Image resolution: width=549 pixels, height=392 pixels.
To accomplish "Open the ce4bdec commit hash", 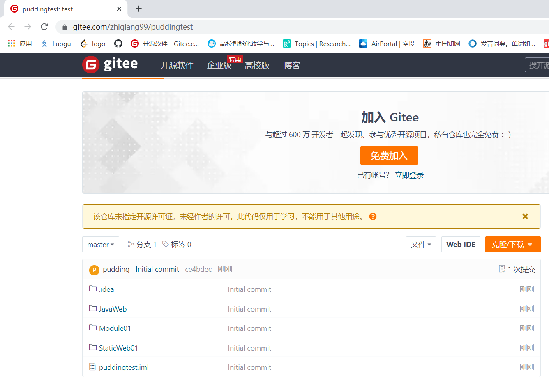I will tap(198, 269).
